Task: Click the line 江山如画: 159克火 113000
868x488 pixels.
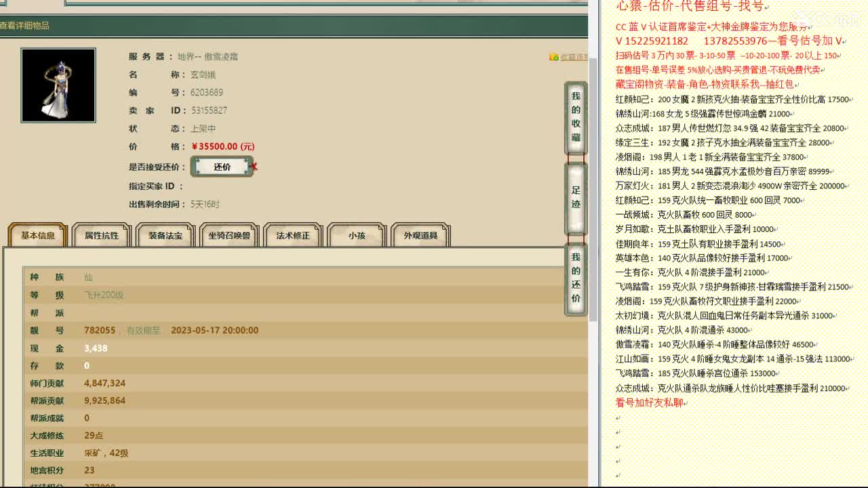Action: point(733,359)
